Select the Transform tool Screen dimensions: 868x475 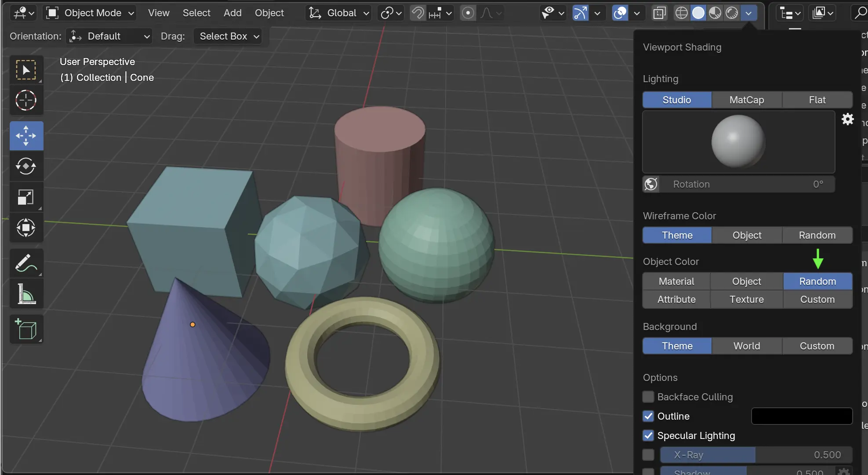tap(26, 228)
